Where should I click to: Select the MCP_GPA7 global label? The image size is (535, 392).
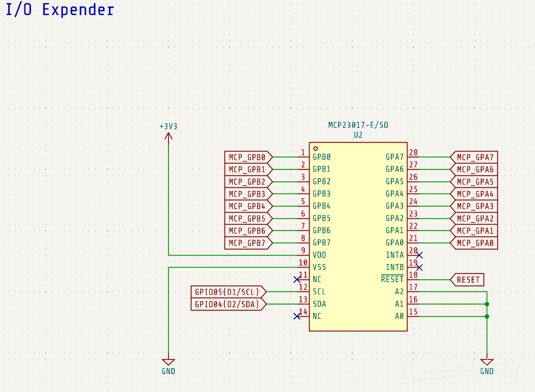coord(474,157)
